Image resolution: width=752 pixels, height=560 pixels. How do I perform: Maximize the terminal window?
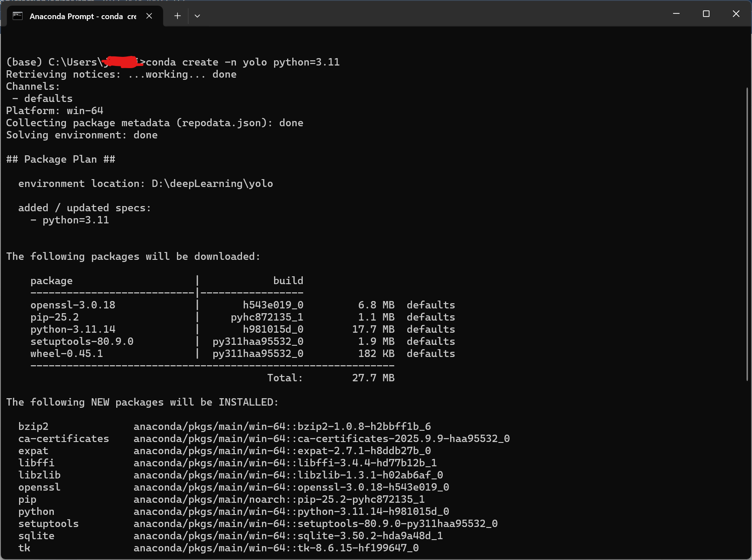click(706, 14)
